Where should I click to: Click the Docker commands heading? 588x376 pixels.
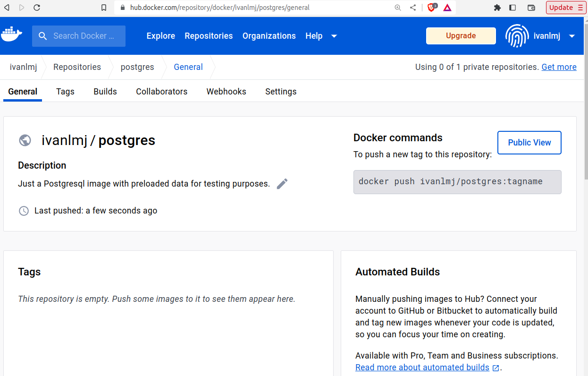(398, 138)
